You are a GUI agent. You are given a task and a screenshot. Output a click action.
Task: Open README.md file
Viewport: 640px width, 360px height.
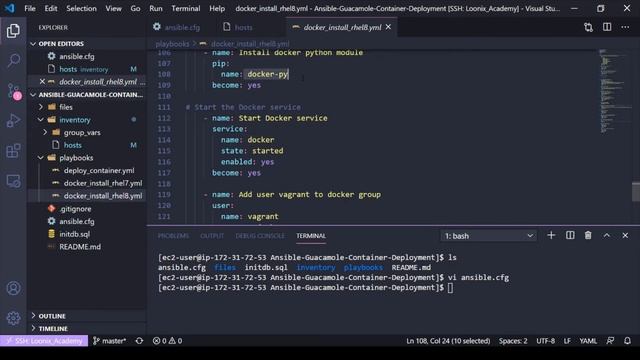point(80,247)
